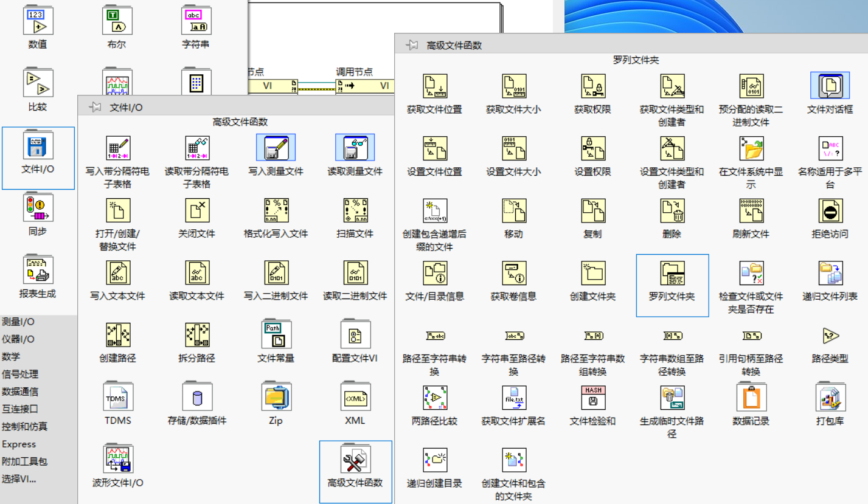Select 写入测量文件 Express VI
This screenshot has height=504, width=868.
276,148
